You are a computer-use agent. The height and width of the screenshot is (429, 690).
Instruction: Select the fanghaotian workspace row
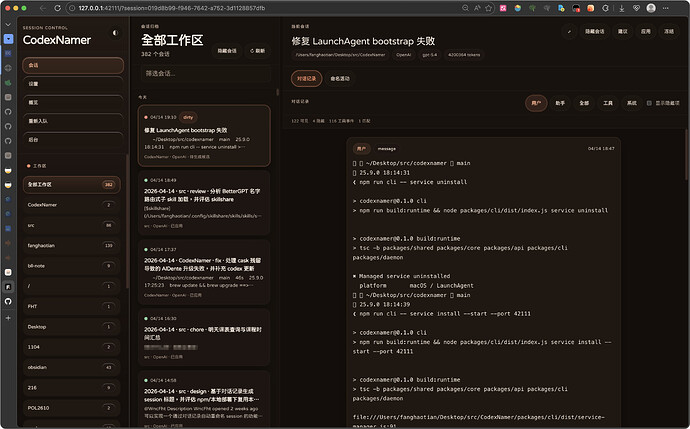click(x=71, y=246)
